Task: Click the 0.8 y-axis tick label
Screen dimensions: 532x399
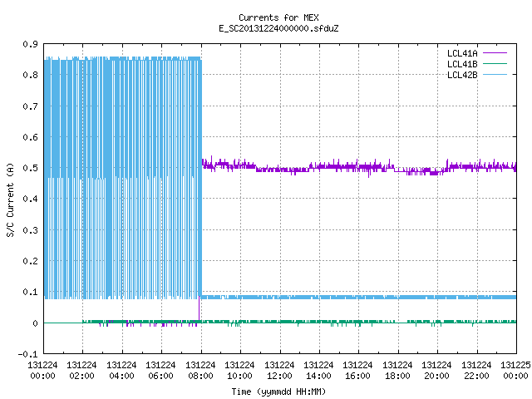Action: coord(30,75)
